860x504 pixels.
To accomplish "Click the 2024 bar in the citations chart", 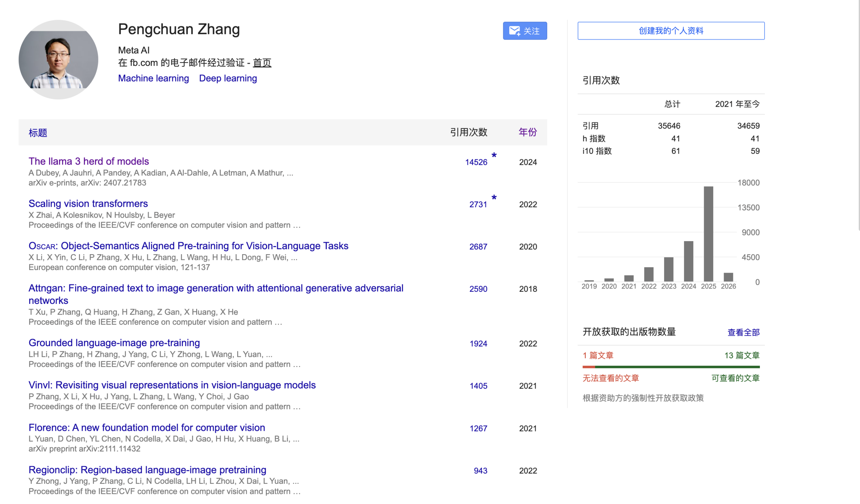I will pyautogui.click(x=688, y=261).
